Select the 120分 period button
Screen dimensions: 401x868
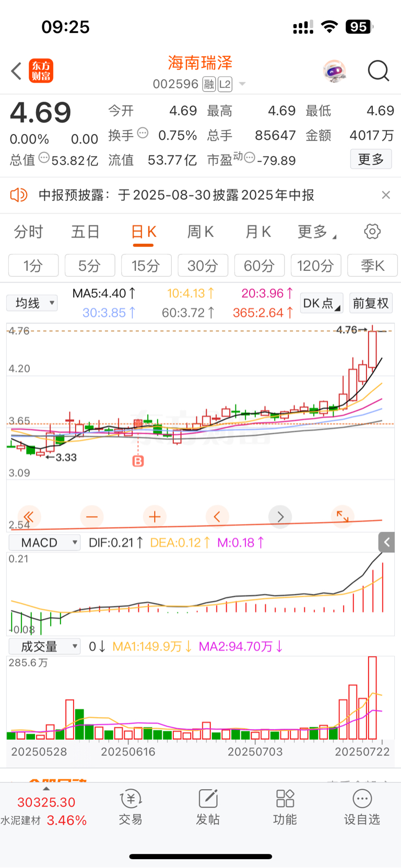click(316, 266)
